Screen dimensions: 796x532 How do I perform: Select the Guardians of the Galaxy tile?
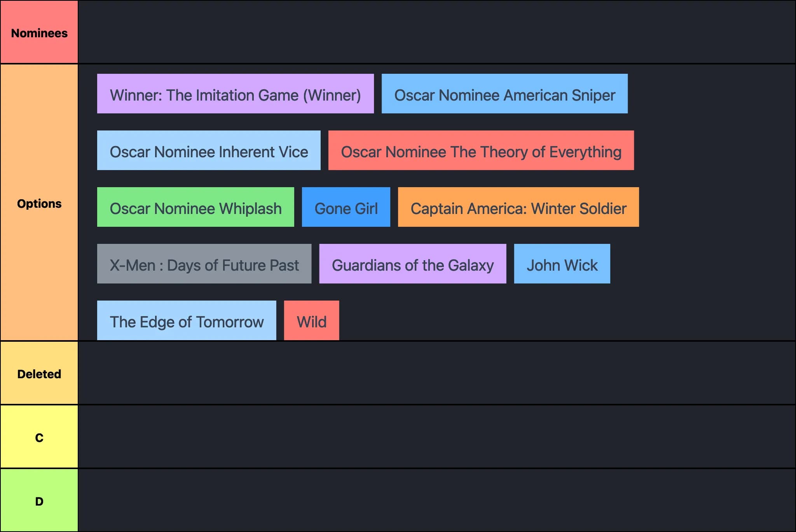tap(413, 264)
